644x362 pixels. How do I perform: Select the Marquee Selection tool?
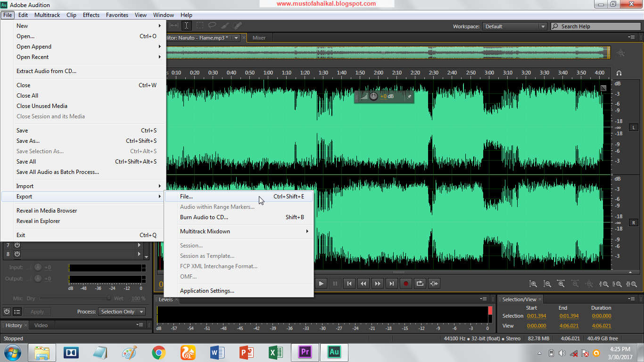200,26
